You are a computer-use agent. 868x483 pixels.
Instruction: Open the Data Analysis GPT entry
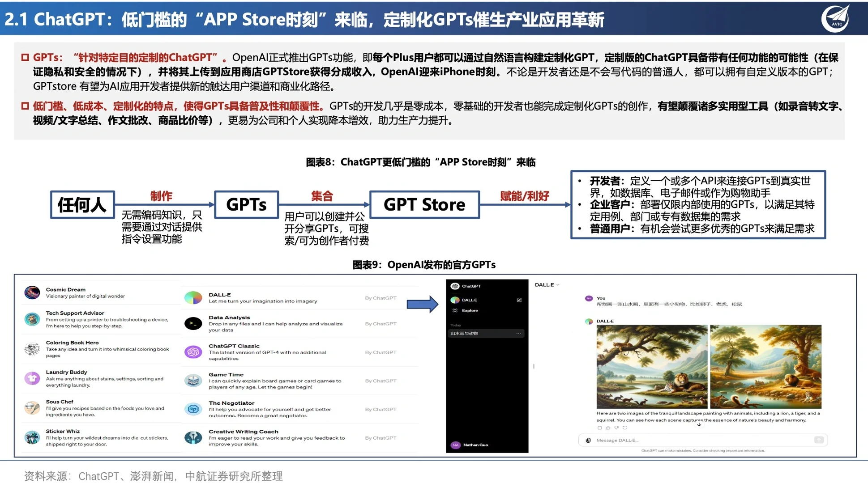[300, 323]
